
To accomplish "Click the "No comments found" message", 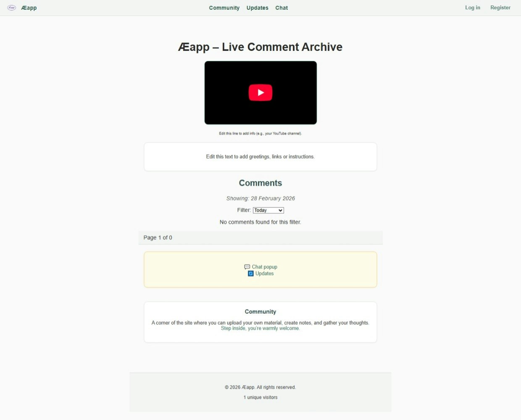I will 260,222.
